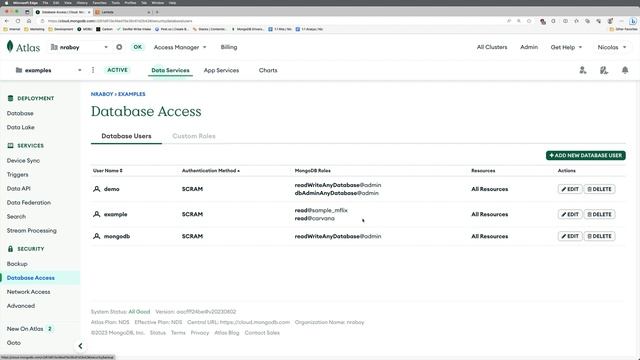Open the Apple menu

click(x=6, y=2)
